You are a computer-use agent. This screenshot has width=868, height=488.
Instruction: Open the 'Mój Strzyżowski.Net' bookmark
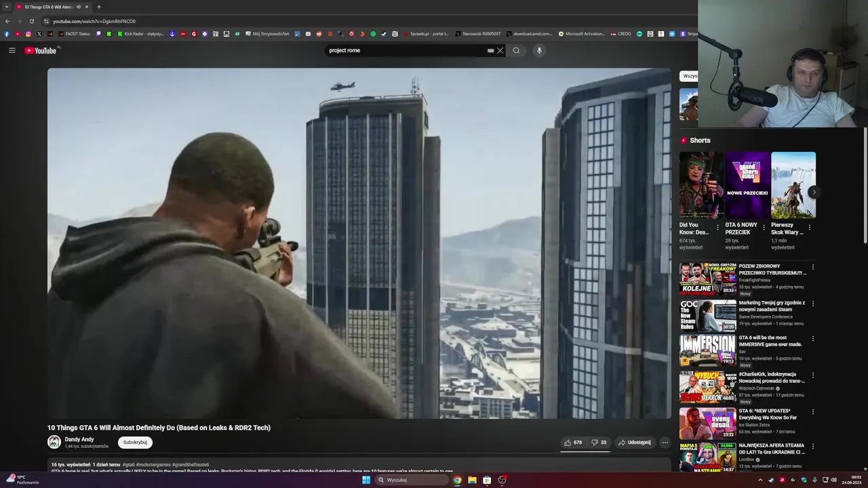click(x=267, y=34)
